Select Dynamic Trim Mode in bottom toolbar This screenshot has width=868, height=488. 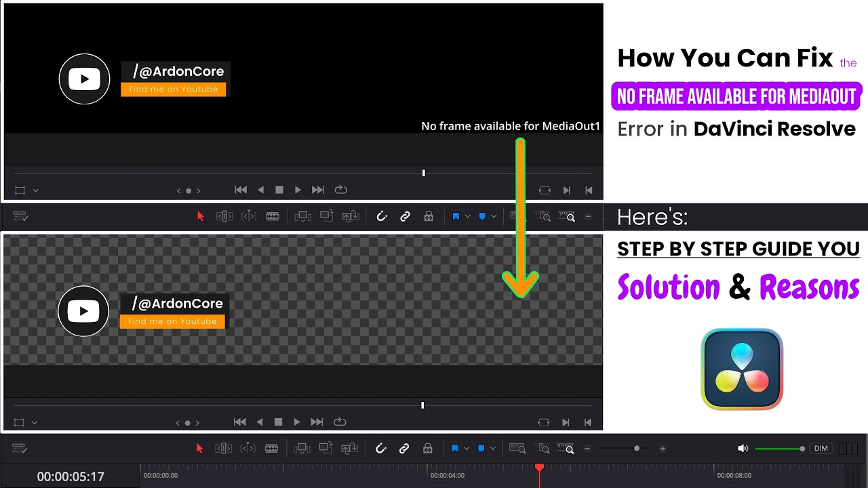point(248,449)
